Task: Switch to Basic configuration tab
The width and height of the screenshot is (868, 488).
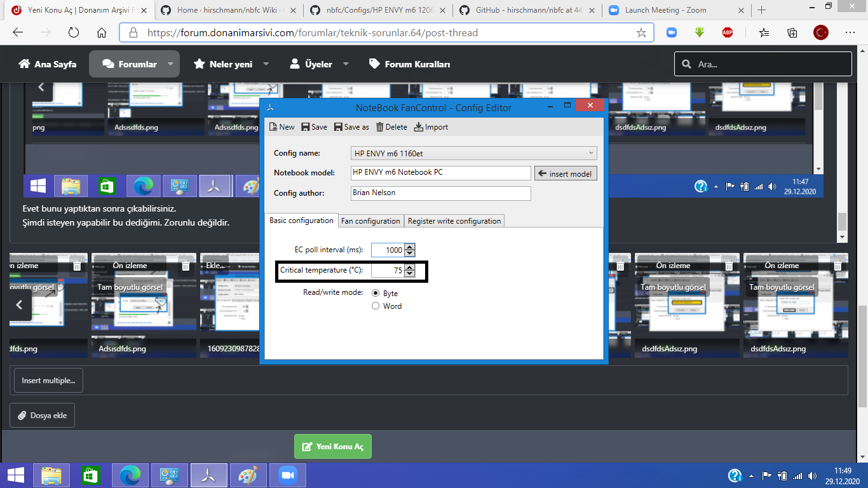Action: [301, 220]
